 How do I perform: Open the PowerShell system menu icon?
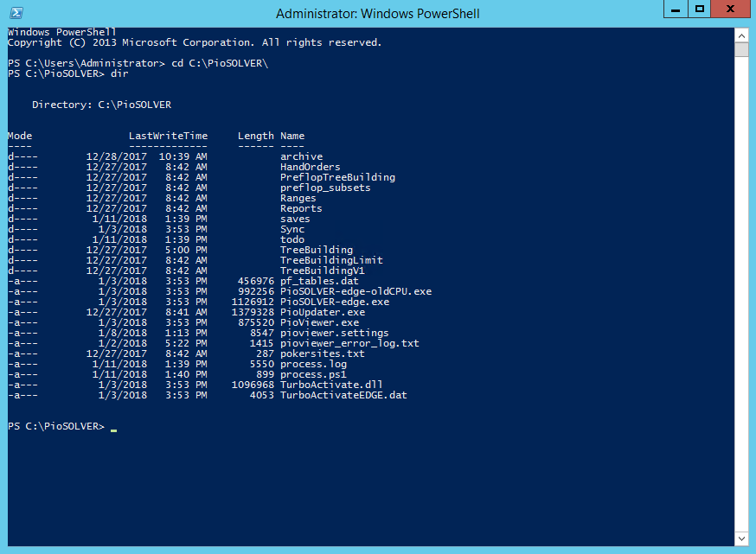tap(16, 13)
